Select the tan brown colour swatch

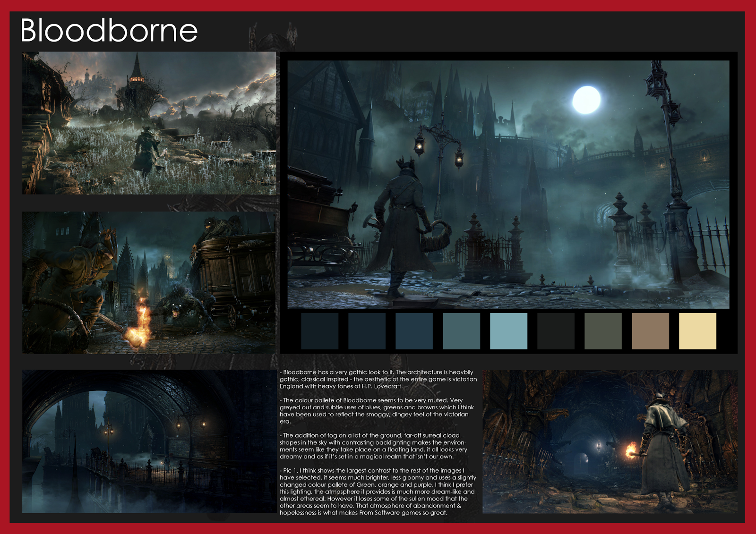(x=650, y=331)
